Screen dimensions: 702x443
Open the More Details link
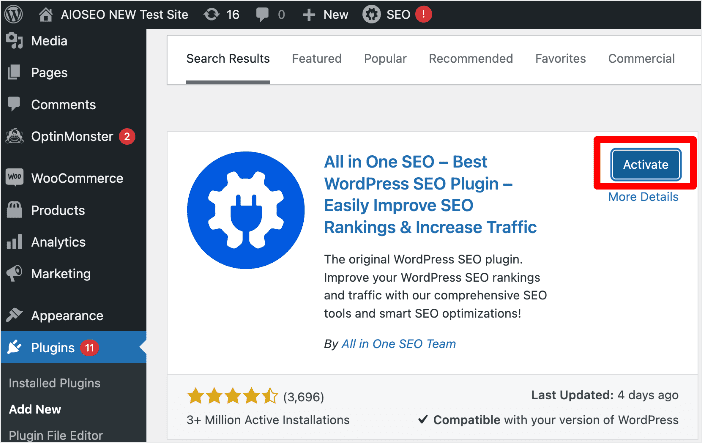[643, 197]
